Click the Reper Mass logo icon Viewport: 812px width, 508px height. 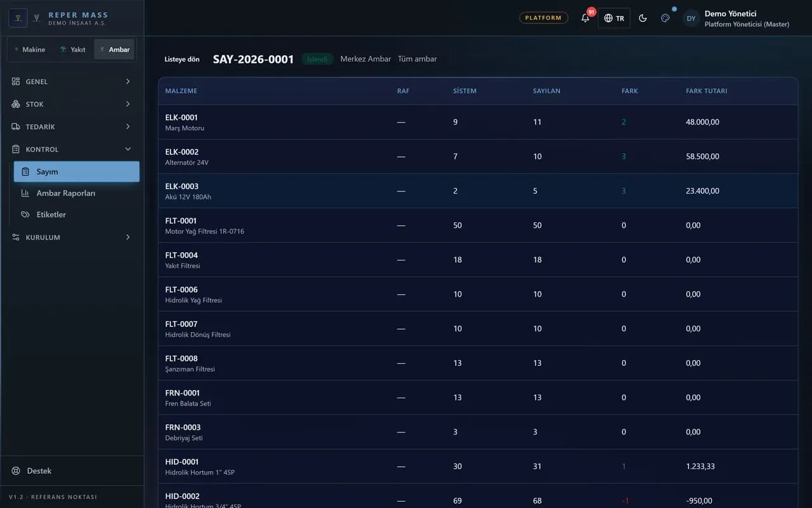coord(18,18)
